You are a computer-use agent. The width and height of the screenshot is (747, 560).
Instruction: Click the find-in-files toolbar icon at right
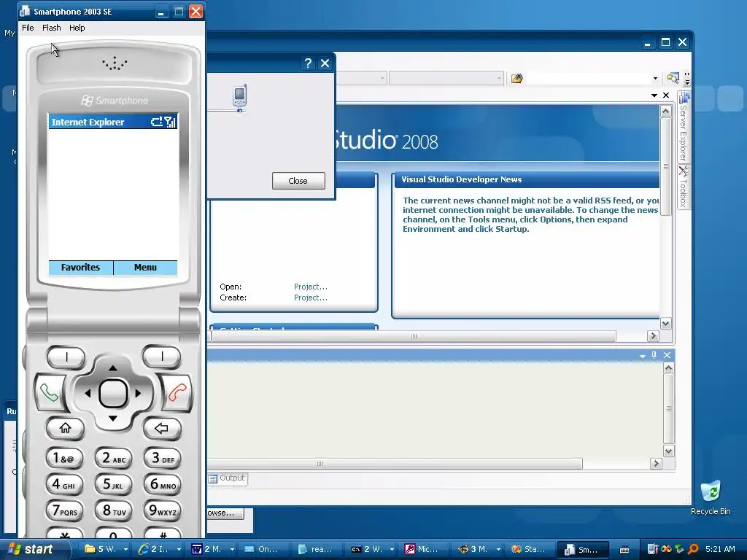pyautogui.click(x=673, y=78)
